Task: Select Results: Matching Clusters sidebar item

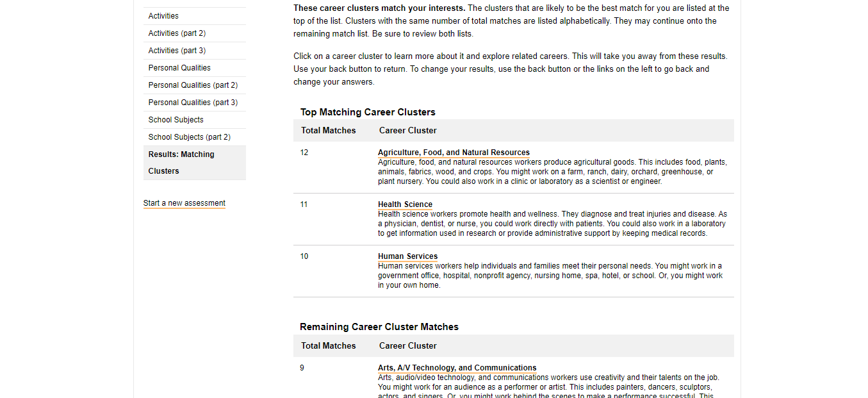Action: click(181, 162)
